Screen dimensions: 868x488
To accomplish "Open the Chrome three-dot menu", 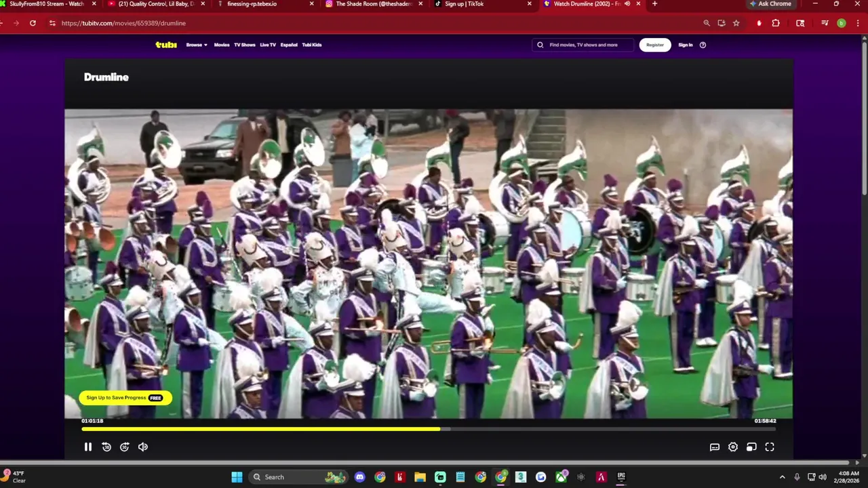I will click(857, 23).
